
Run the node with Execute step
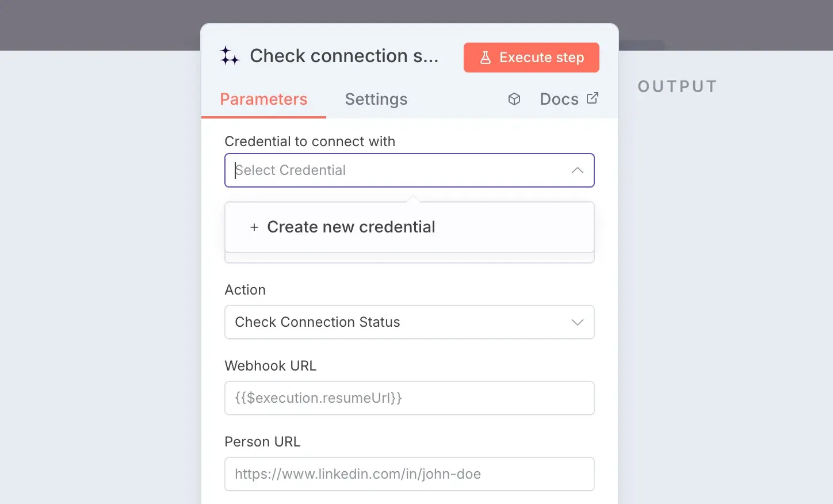click(532, 58)
